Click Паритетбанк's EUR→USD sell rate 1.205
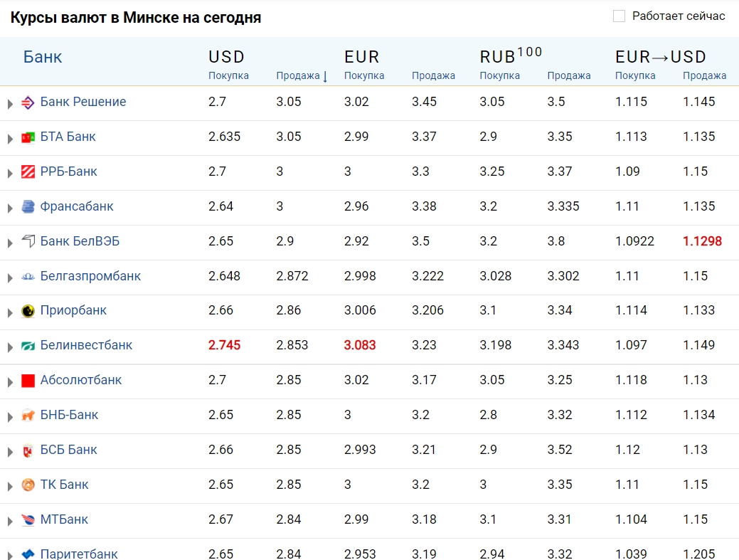 click(699, 554)
